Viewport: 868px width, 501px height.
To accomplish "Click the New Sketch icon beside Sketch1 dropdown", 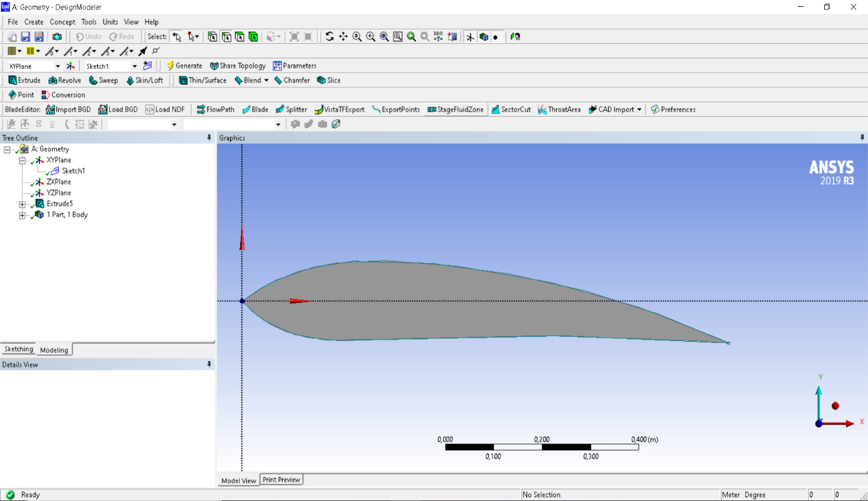I will click(x=147, y=66).
